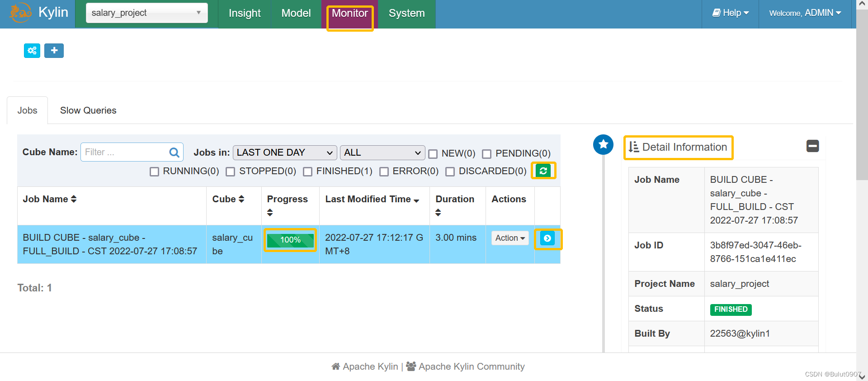This screenshot has width=868, height=381.
Task: Click the add project plus button
Action: click(54, 51)
